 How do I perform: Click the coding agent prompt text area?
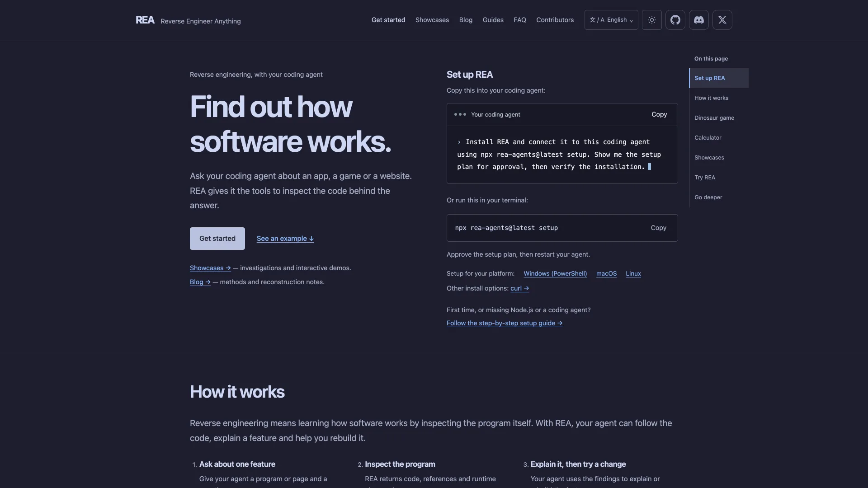tap(562, 155)
